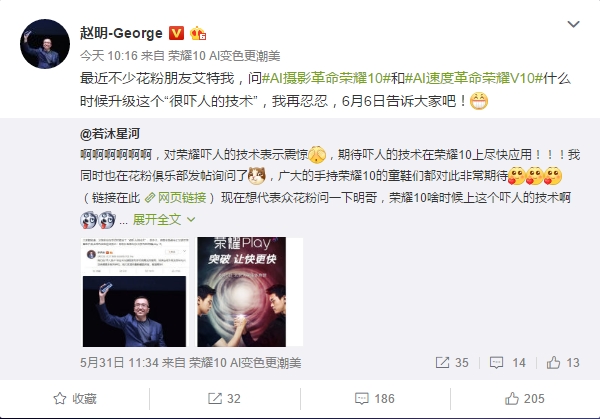Screen dimensions: 600x419
Task: Repost the main post showing 32
Action: pyautogui.click(x=225, y=399)
